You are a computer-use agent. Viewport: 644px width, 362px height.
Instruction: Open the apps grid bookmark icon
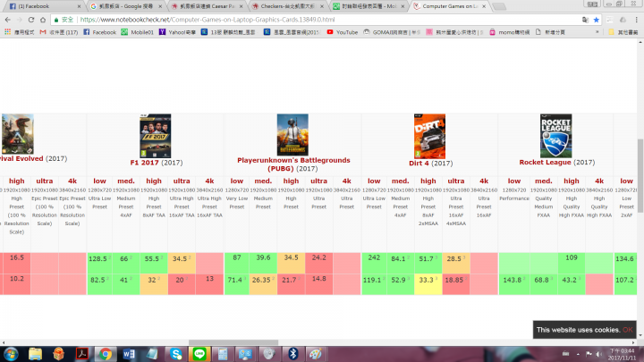click(x=7, y=32)
